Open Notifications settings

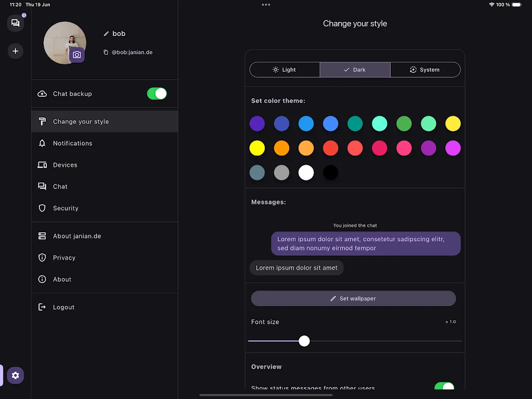105,143
